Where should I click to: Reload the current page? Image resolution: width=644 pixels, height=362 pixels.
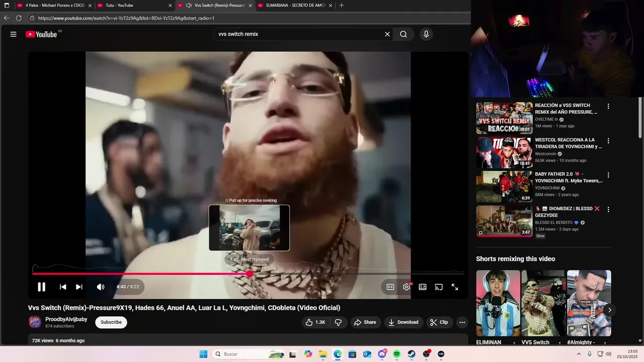(x=19, y=18)
